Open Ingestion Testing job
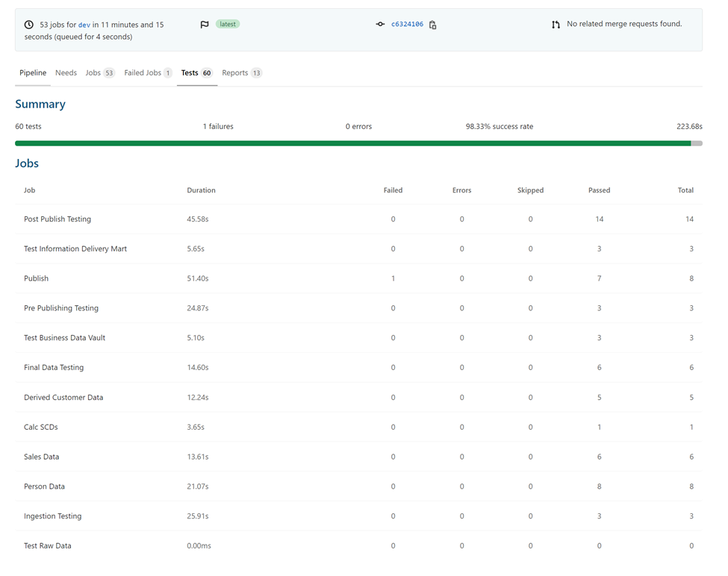Screen dimensions: 728x576 pos(358,516)
